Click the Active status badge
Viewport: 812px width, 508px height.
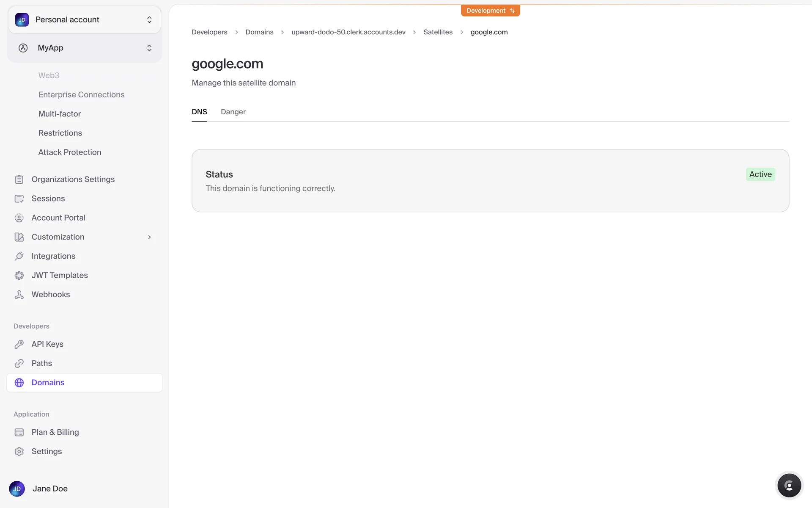(760, 174)
